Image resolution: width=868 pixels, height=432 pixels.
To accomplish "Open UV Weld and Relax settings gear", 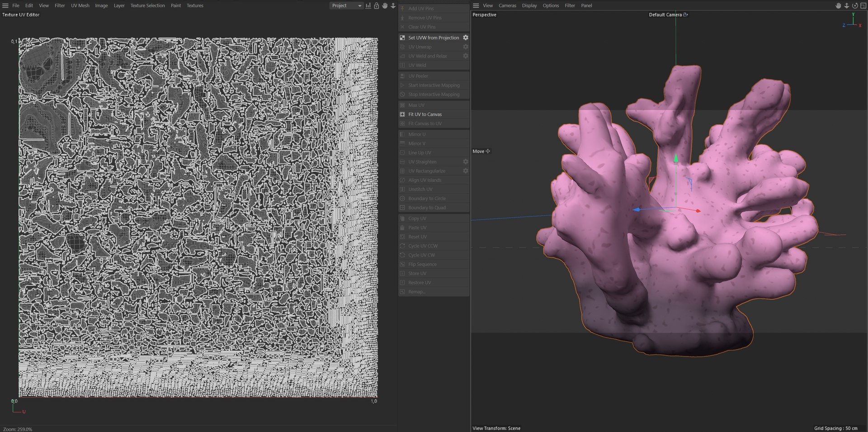I will click(466, 56).
